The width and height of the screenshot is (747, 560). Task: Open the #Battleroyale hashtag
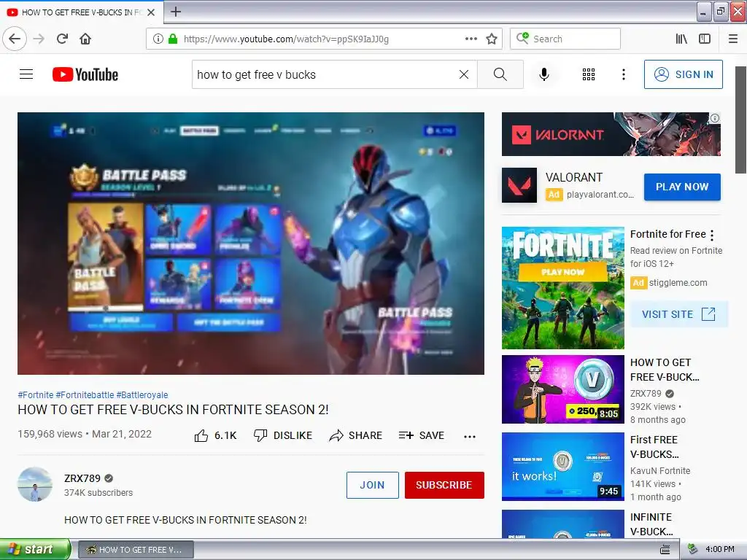pyautogui.click(x=142, y=394)
